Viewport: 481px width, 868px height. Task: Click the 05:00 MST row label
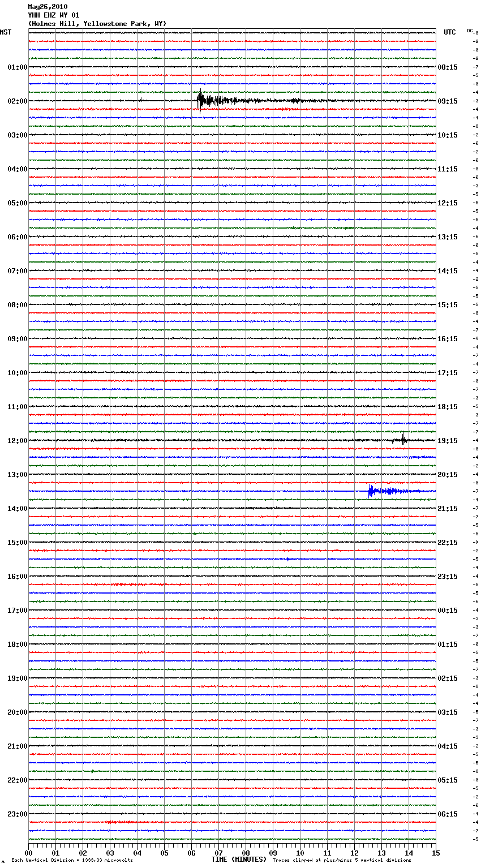point(18,203)
